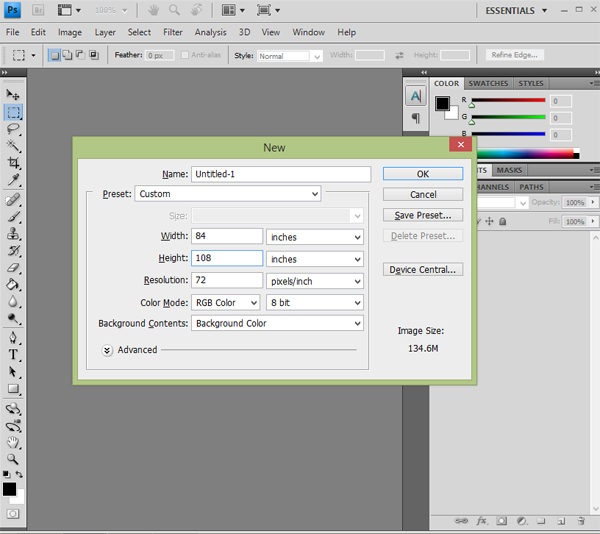Click the red channel slider
The width and height of the screenshot is (600, 534).
(508, 100)
